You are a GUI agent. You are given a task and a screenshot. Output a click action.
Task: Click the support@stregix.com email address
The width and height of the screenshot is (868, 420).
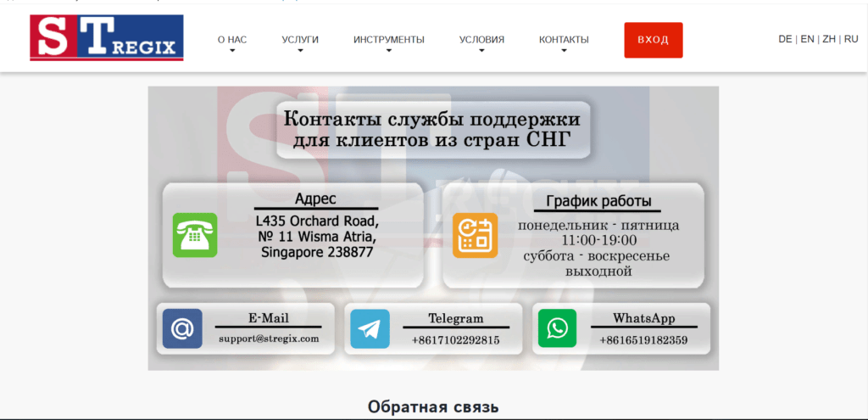click(x=269, y=339)
